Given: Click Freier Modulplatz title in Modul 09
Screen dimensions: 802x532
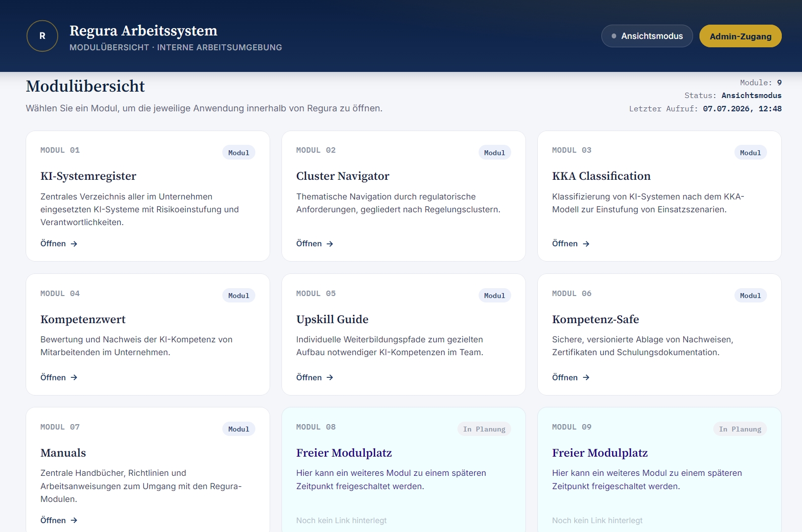Looking at the screenshot, I should coord(600,453).
